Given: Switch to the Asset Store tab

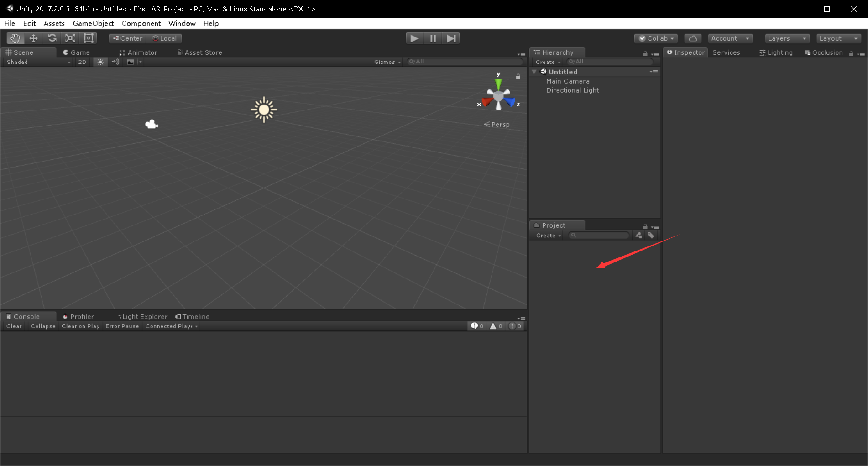Looking at the screenshot, I should click(199, 52).
